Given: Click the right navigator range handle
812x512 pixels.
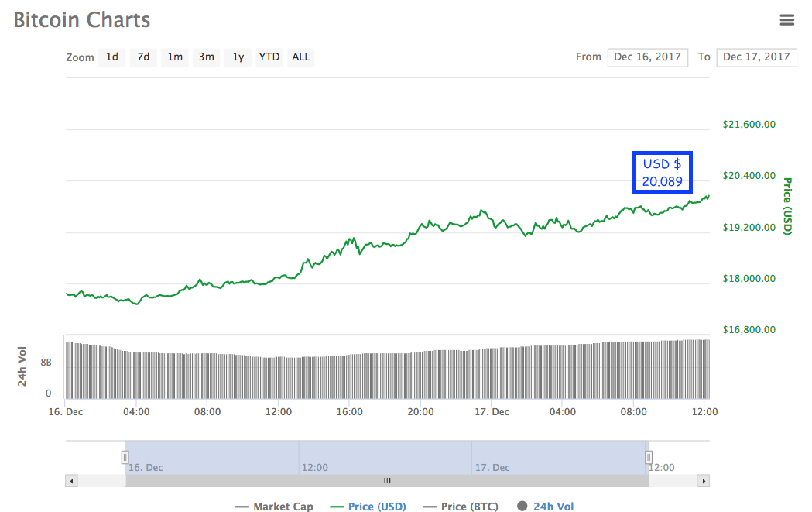Looking at the screenshot, I should coord(649,458).
